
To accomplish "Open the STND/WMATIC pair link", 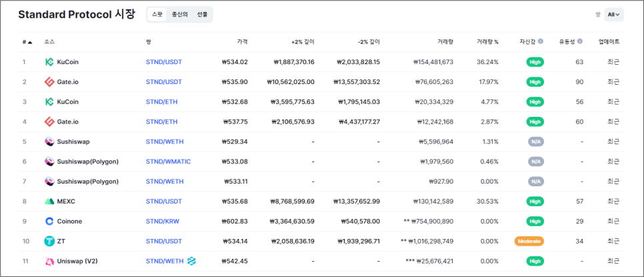I will [x=169, y=162].
